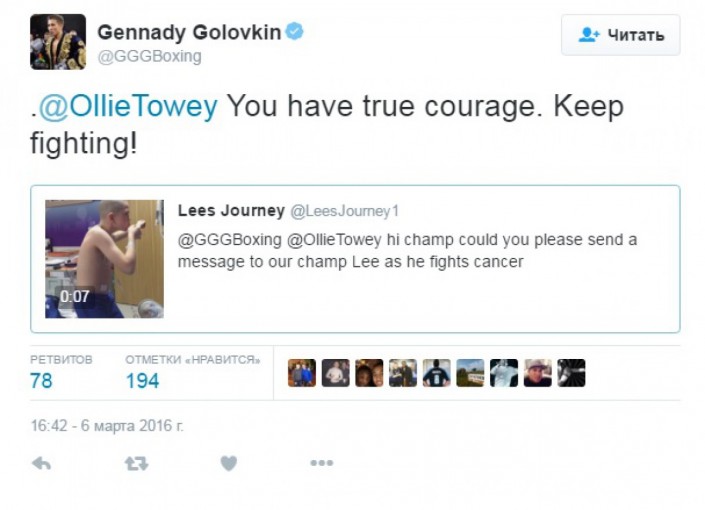Click the blue verified badge
This screenshot has width=705, height=510.
tap(294, 32)
